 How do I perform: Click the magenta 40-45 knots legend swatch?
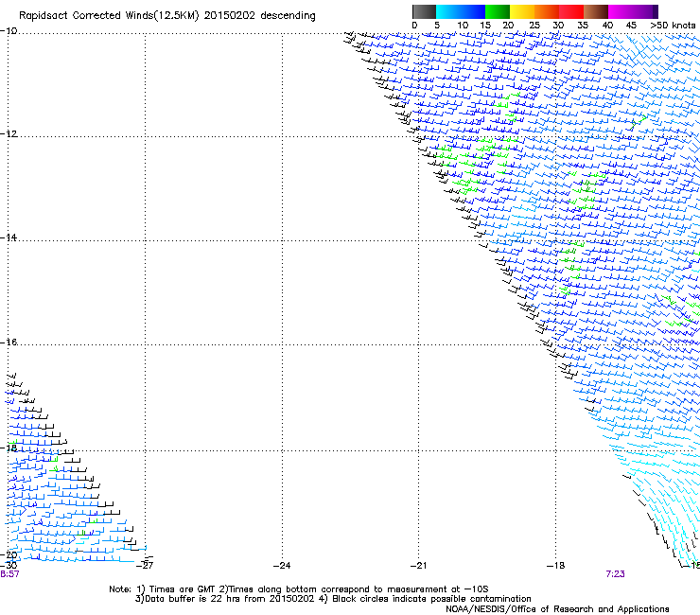(x=621, y=11)
